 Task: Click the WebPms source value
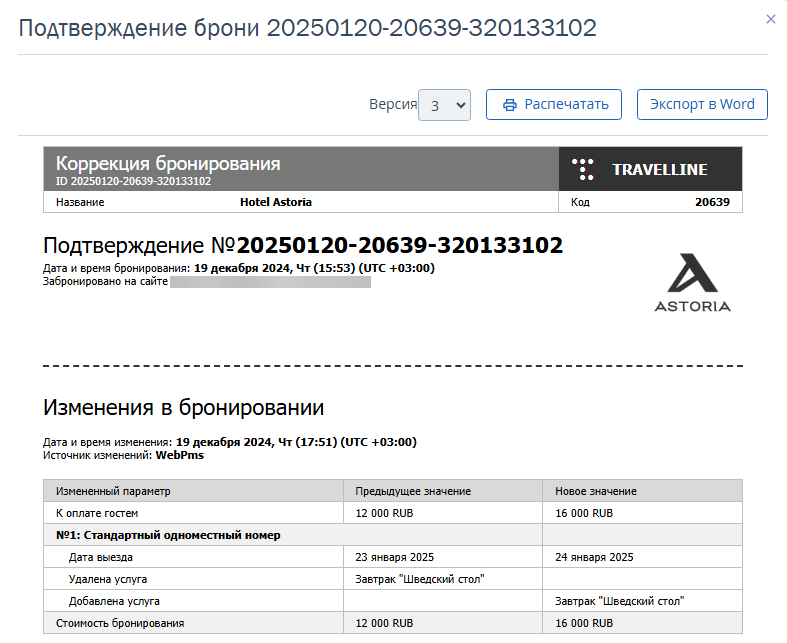coord(180,455)
